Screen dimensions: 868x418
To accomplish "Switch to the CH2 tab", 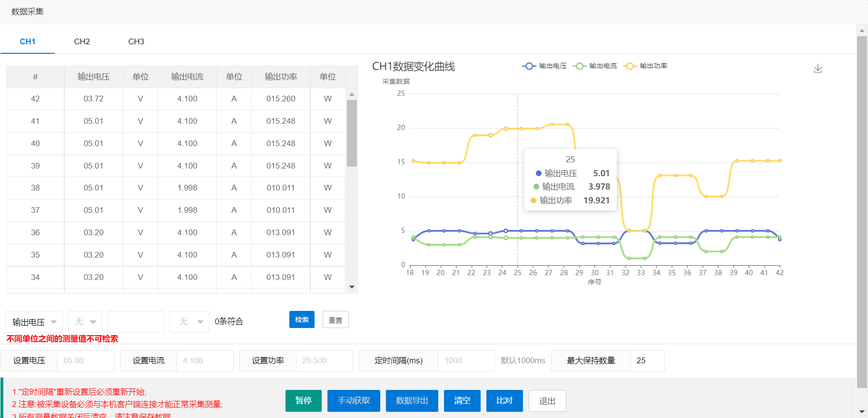I will tap(82, 41).
